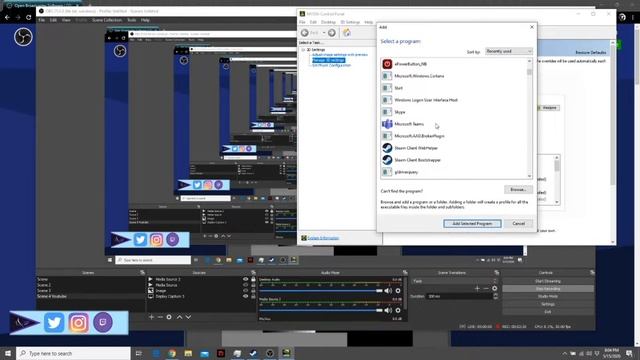Viewport: 640px width, 360px height.
Task: Open the NVIDIA Control Panel 3D Settings menu
Action: click(x=350, y=22)
